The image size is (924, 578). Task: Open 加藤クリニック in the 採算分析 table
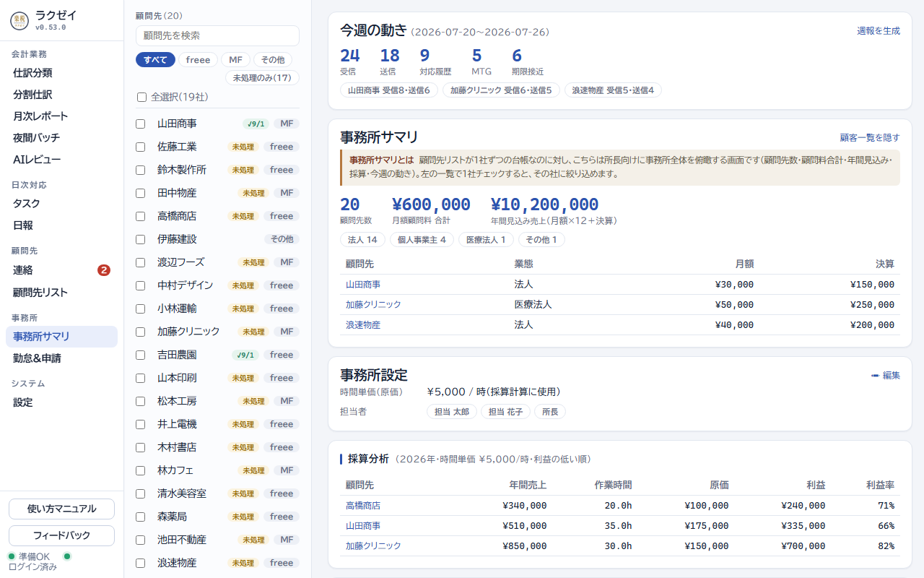(x=373, y=546)
